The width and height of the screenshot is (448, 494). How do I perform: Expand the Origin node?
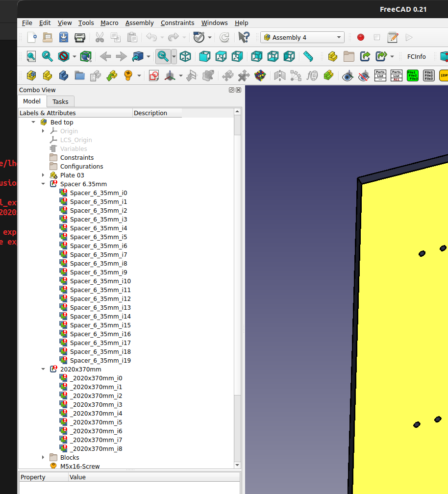[43, 131]
